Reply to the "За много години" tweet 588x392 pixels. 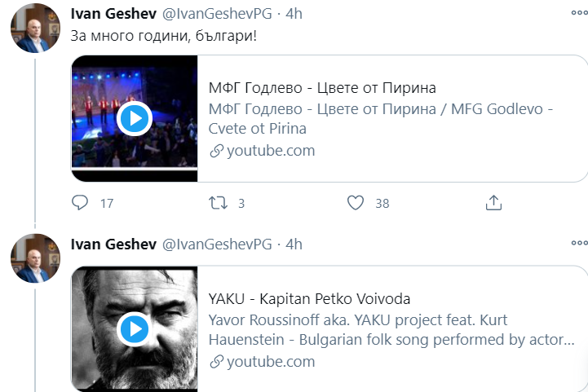81,203
